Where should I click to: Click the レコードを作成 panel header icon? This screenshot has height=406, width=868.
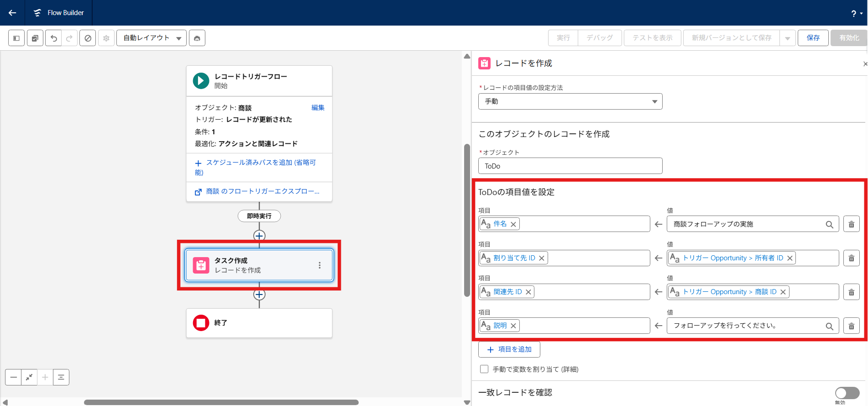click(484, 63)
